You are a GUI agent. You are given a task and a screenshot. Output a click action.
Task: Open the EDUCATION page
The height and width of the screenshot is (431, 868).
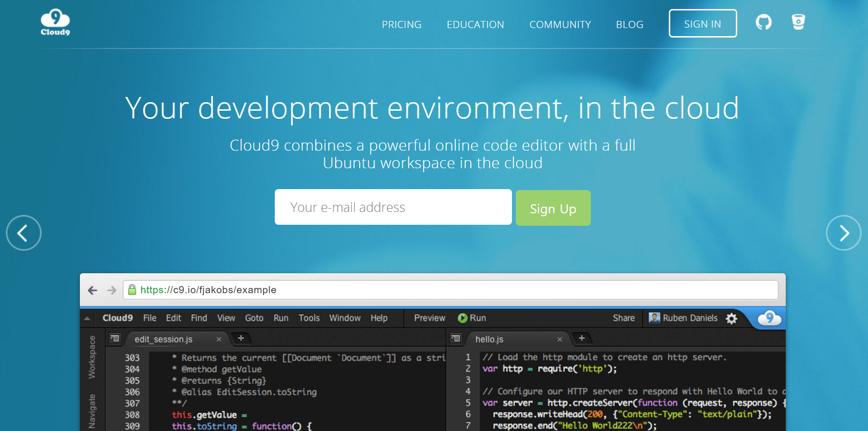coord(475,24)
